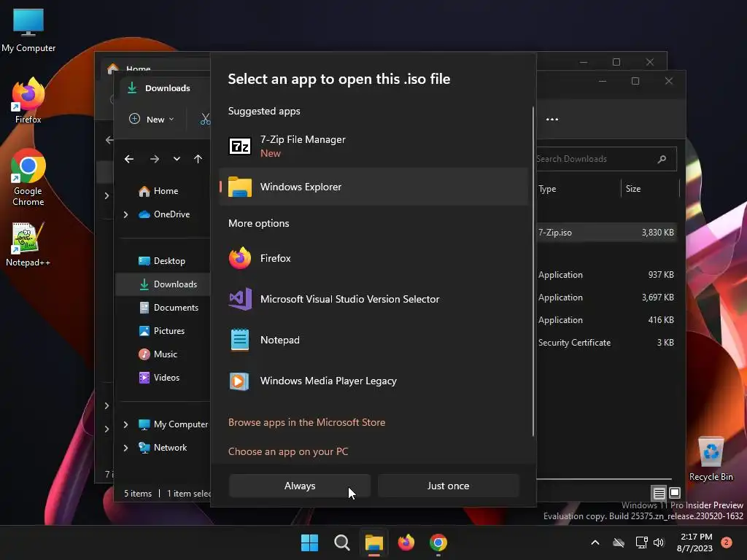Open Music in the sidebar
The height and width of the screenshot is (560, 747).
click(158, 354)
